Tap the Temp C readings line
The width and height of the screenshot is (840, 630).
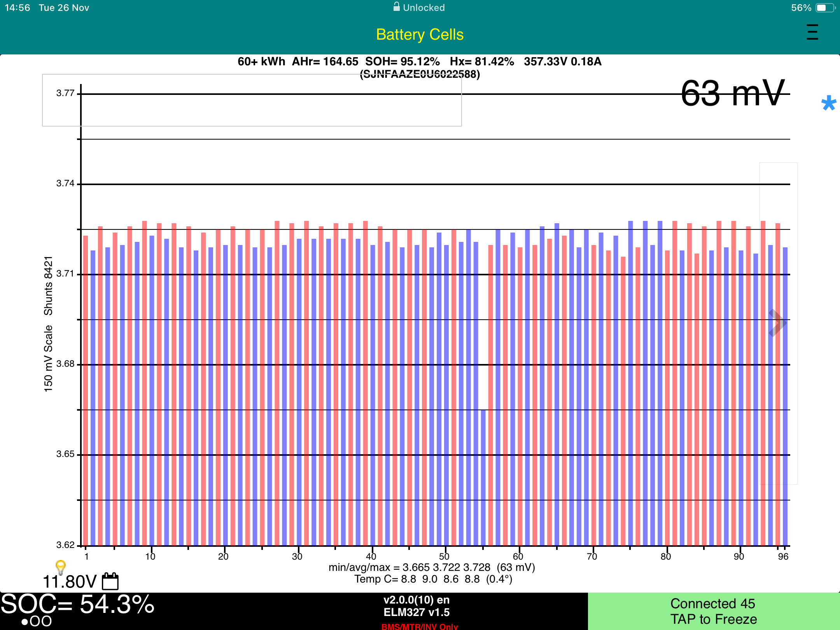click(x=433, y=579)
